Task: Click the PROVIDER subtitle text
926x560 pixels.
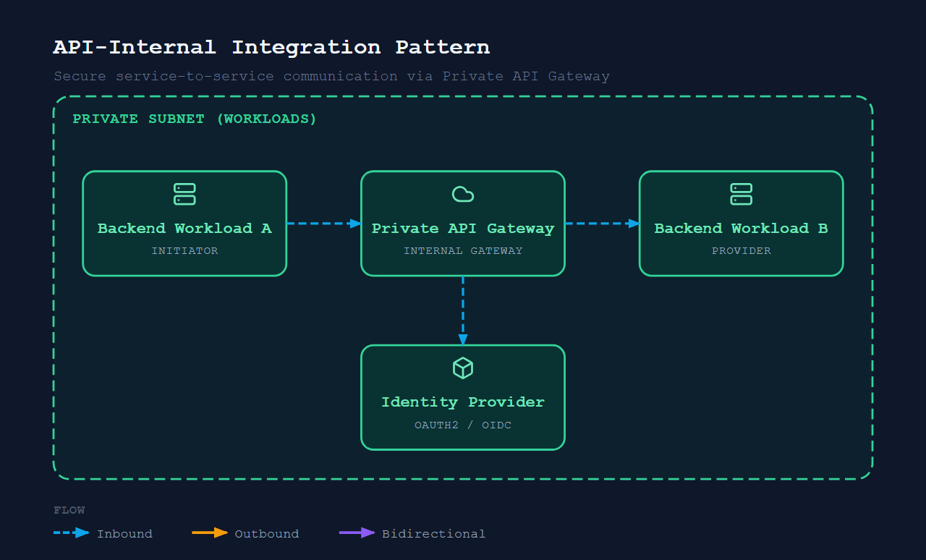Action: [742, 251]
